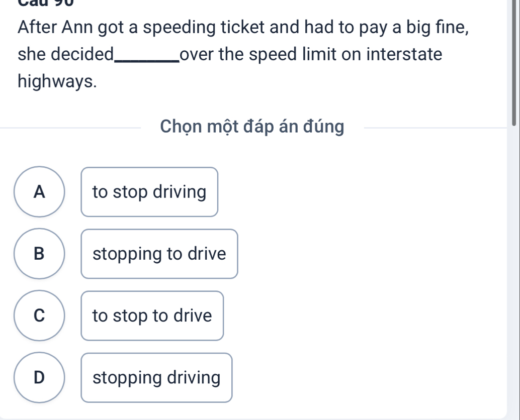Click the divider line right of the instruction
520x420 pixels.
pos(432,128)
